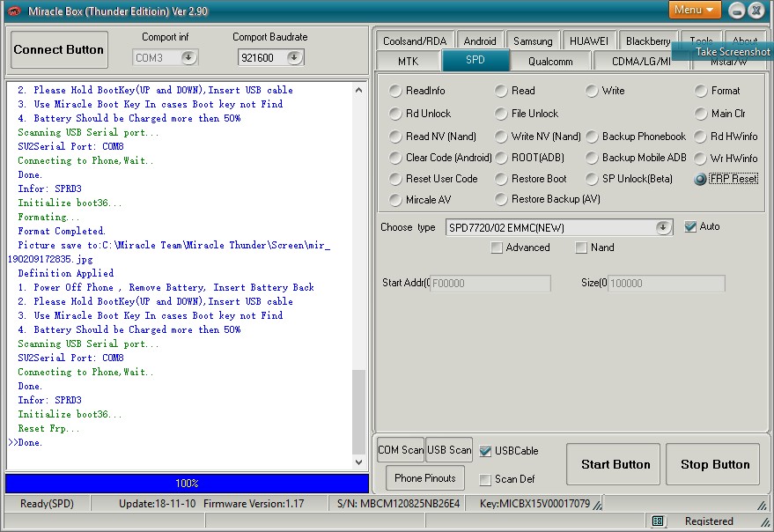Click the 'Reset Frp...' log line
Viewport: 774px width, 532px height.
pyautogui.click(x=48, y=428)
